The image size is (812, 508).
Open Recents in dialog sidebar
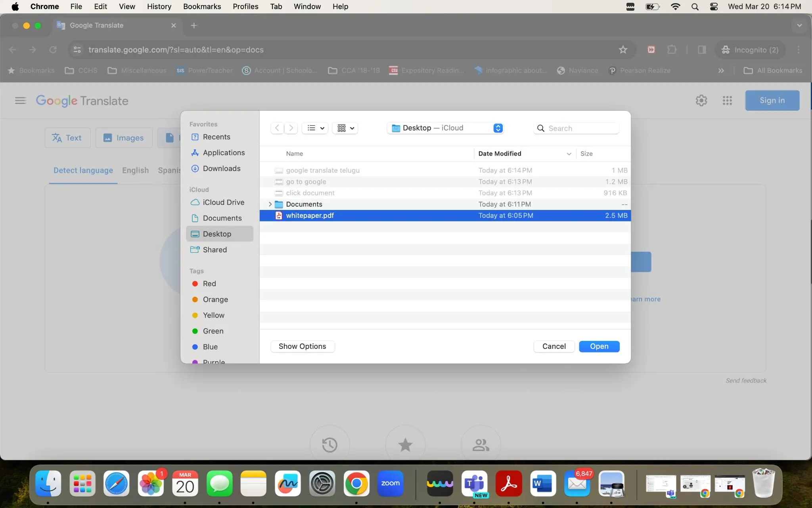click(x=216, y=137)
